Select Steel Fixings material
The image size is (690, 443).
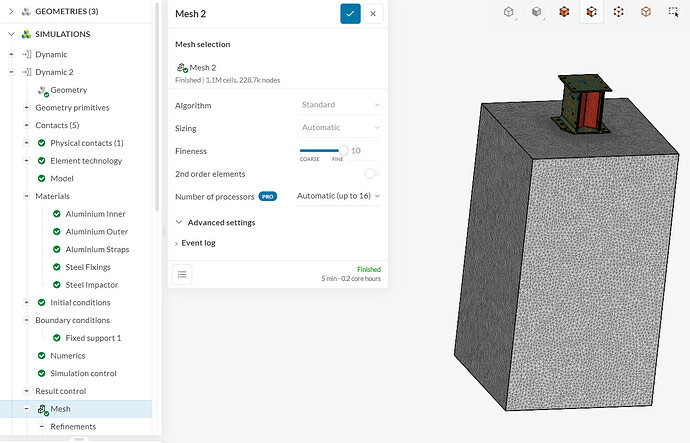[x=88, y=267]
